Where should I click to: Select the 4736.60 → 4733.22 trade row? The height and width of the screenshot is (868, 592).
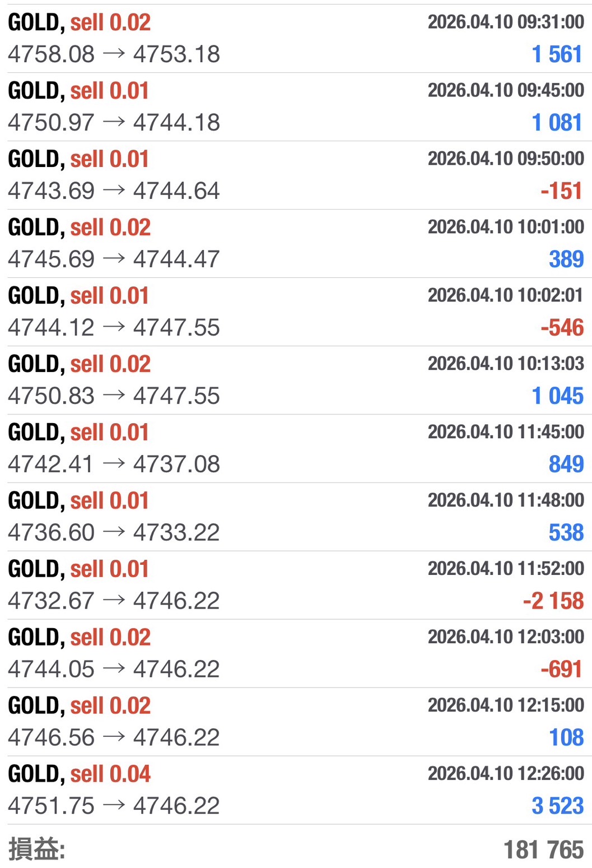click(296, 517)
